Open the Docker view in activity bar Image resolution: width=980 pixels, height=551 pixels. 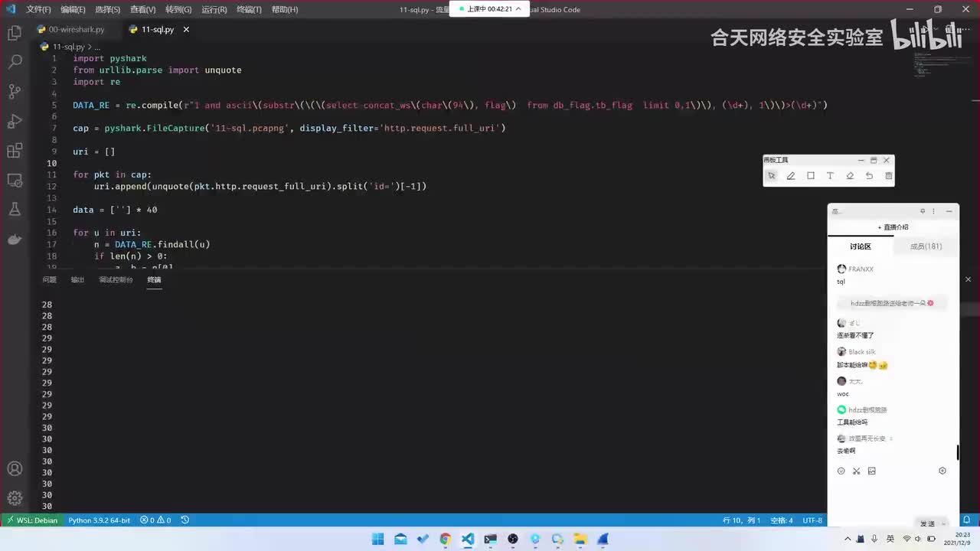tap(15, 240)
